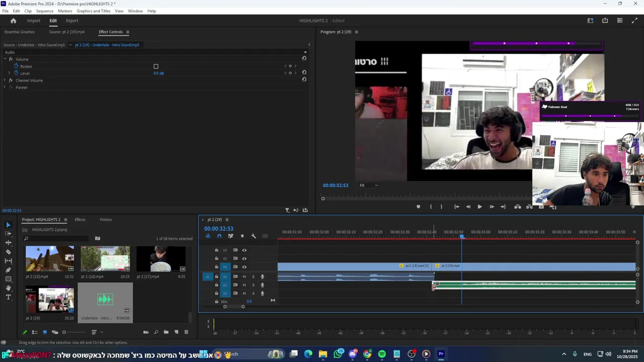Click Automate to Sequence icon
This screenshot has width=644, height=362.
click(146, 332)
